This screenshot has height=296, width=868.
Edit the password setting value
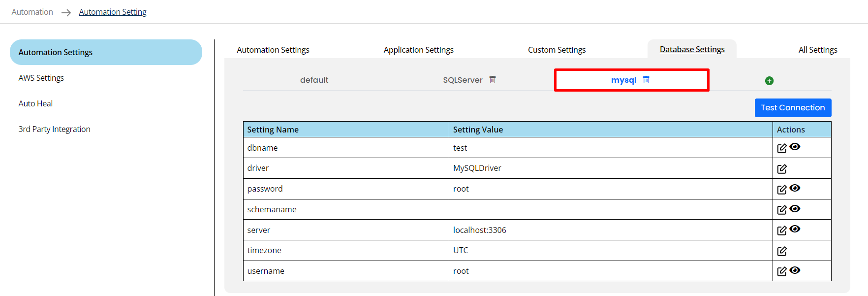[x=781, y=190]
